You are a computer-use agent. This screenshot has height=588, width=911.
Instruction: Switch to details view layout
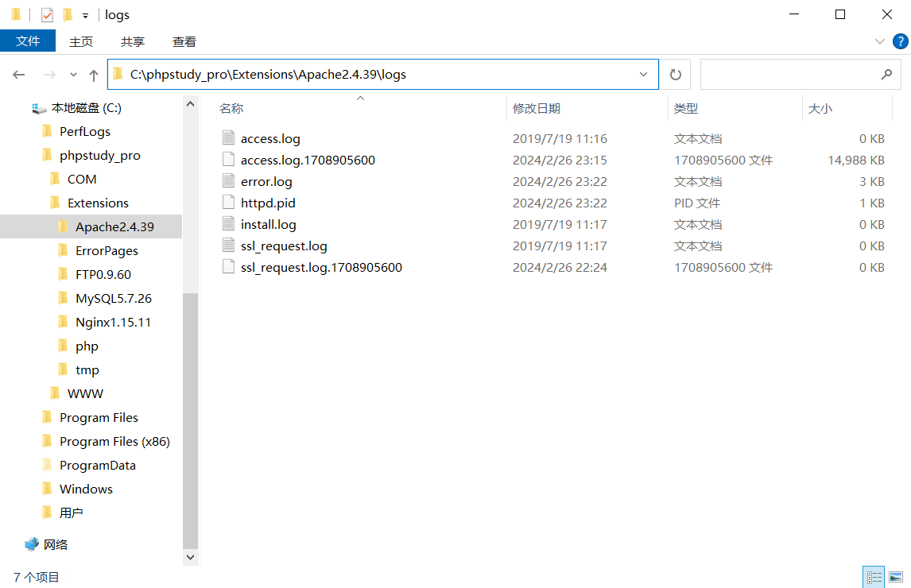pos(874,577)
